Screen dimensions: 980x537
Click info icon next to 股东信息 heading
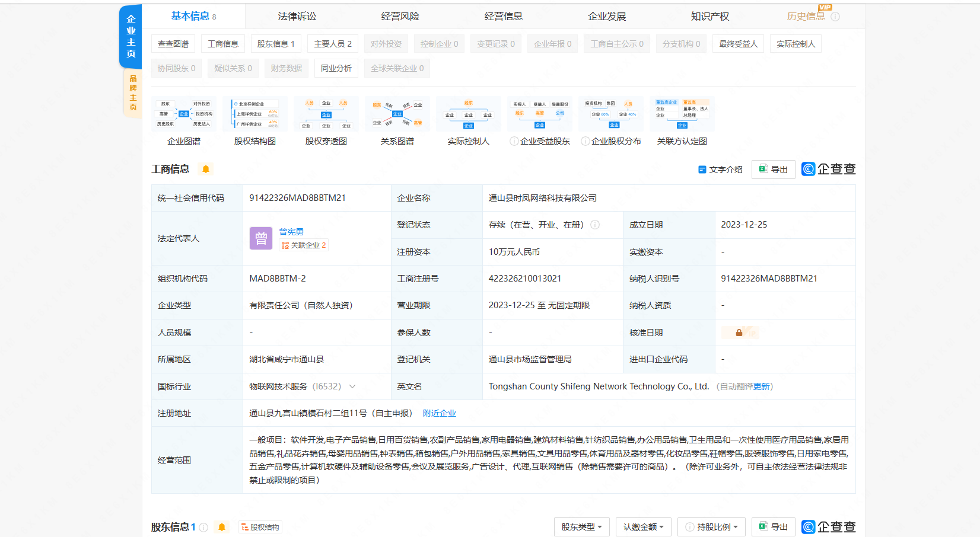point(203,527)
